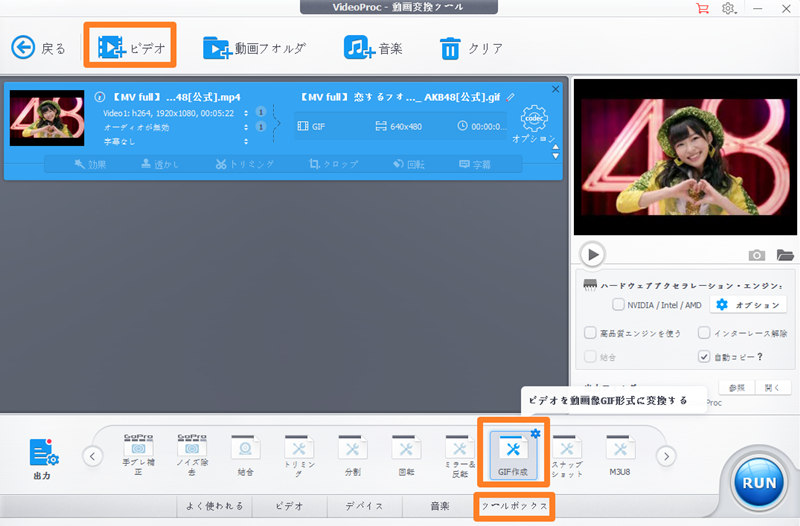Add a 動画フォルダ video folder
The image size is (800, 526).
click(x=217, y=48)
